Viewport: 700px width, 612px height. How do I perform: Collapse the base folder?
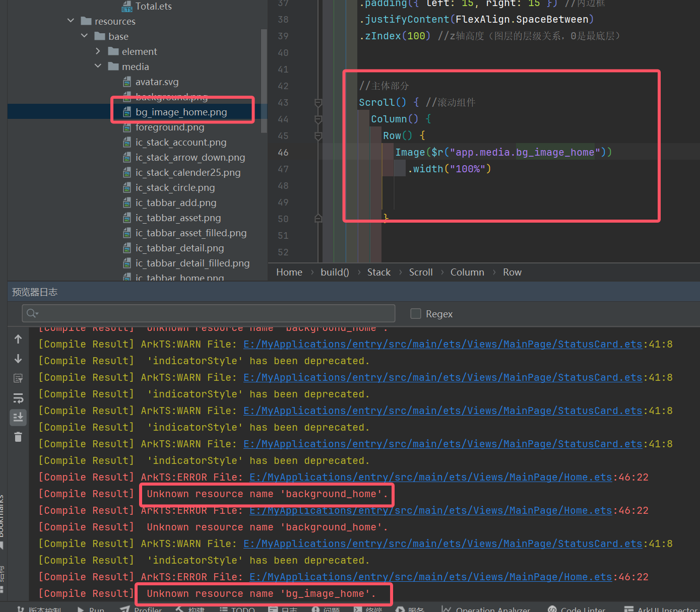[x=84, y=36]
